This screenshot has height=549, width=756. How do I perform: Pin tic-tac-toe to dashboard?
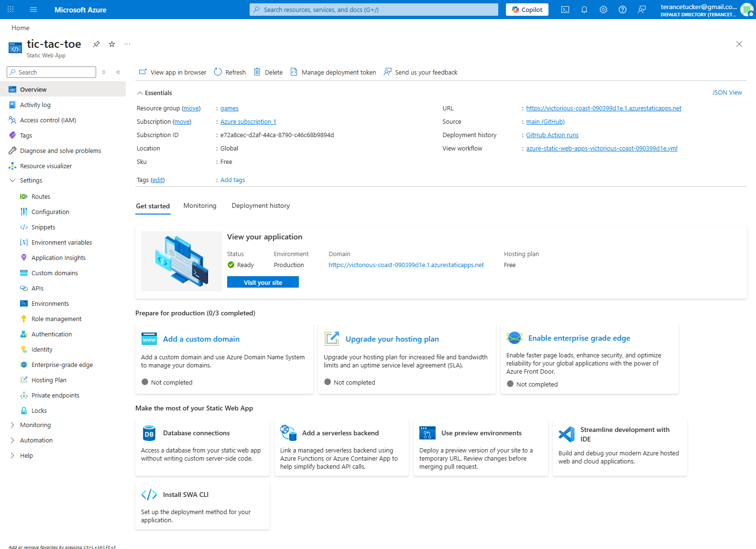97,44
